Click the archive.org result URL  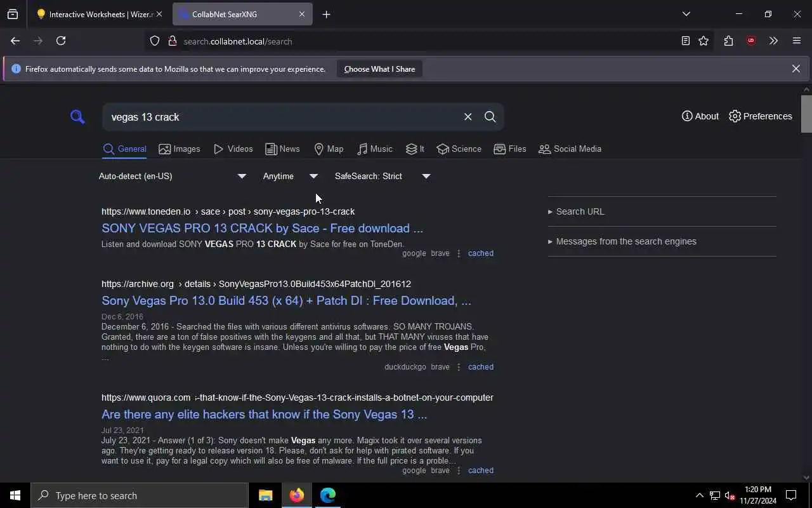(256, 284)
